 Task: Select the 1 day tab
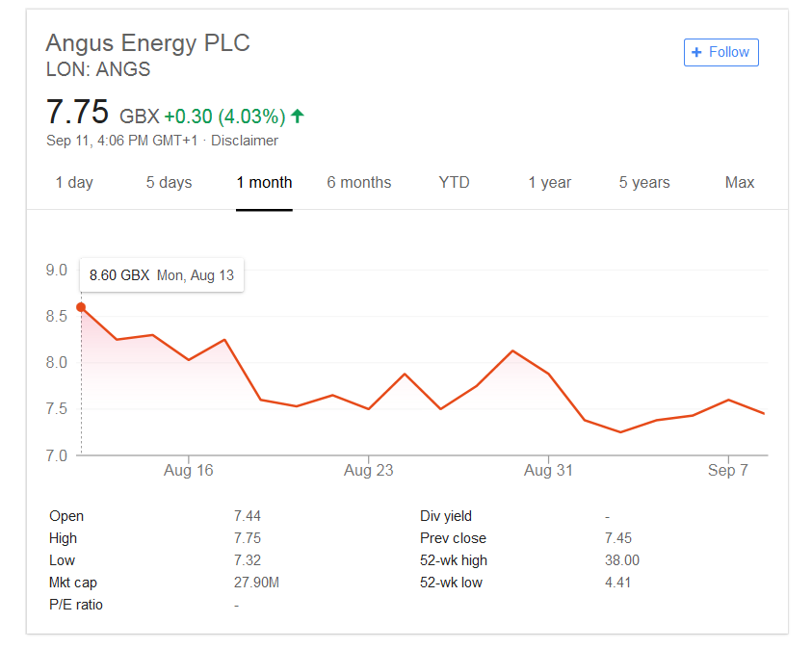[x=74, y=182]
